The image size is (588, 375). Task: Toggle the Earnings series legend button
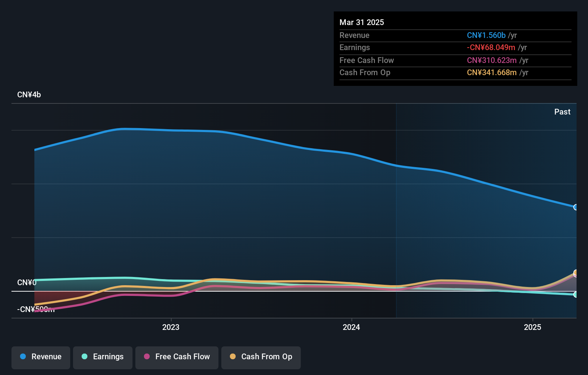click(103, 357)
